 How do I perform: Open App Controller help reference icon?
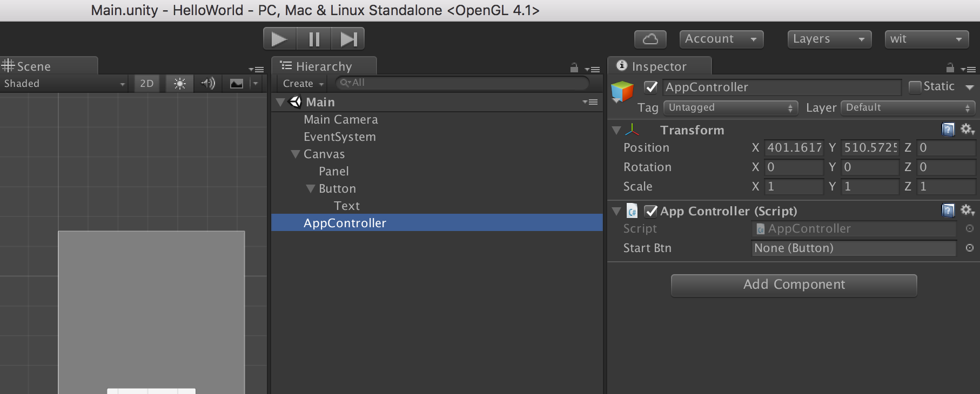[948, 210]
